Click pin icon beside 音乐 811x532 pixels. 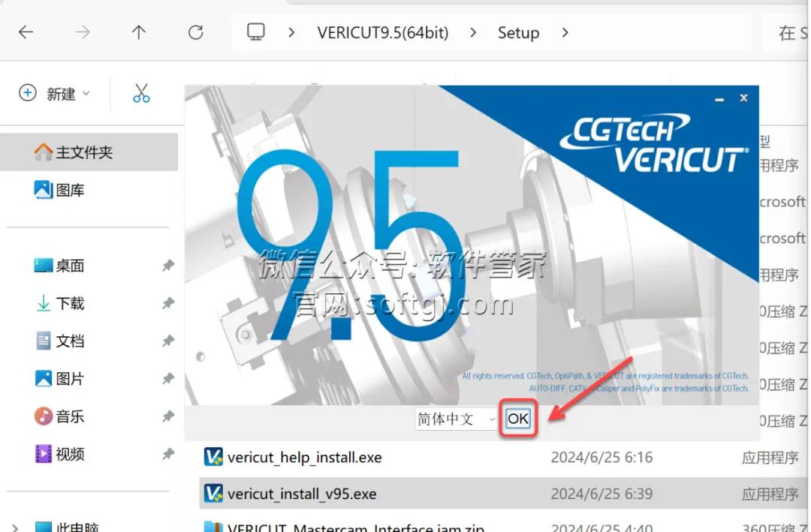point(167,416)
